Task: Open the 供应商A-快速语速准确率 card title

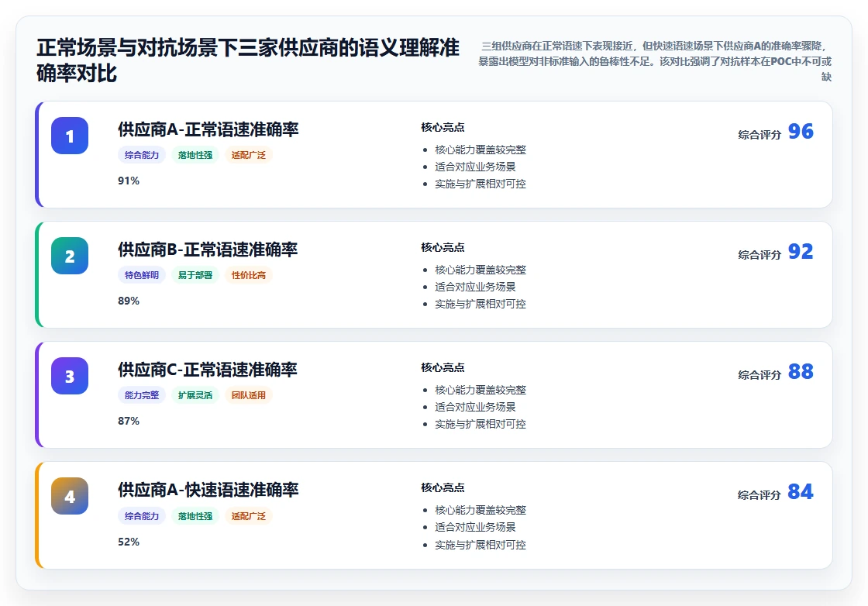Action: coord(208,490)
